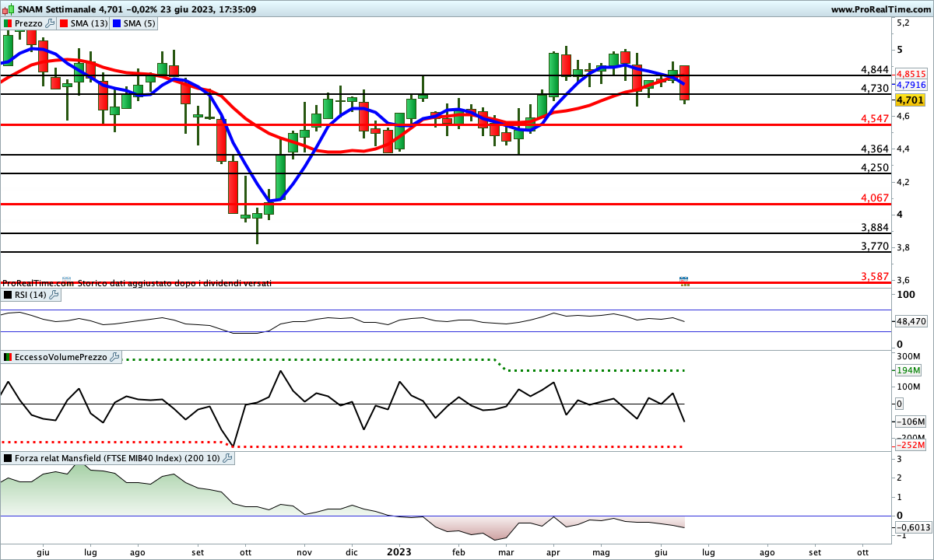
Task: Click the 3,770 price level label
Action: click(x=875, y=246)
